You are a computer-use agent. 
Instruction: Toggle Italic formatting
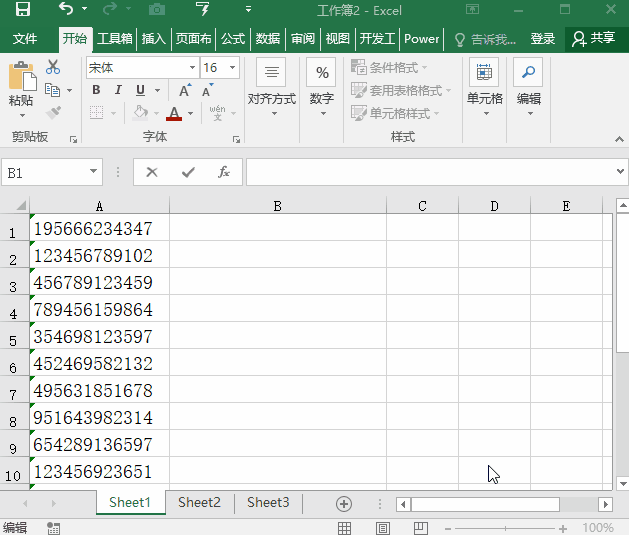tap(118, 90)
